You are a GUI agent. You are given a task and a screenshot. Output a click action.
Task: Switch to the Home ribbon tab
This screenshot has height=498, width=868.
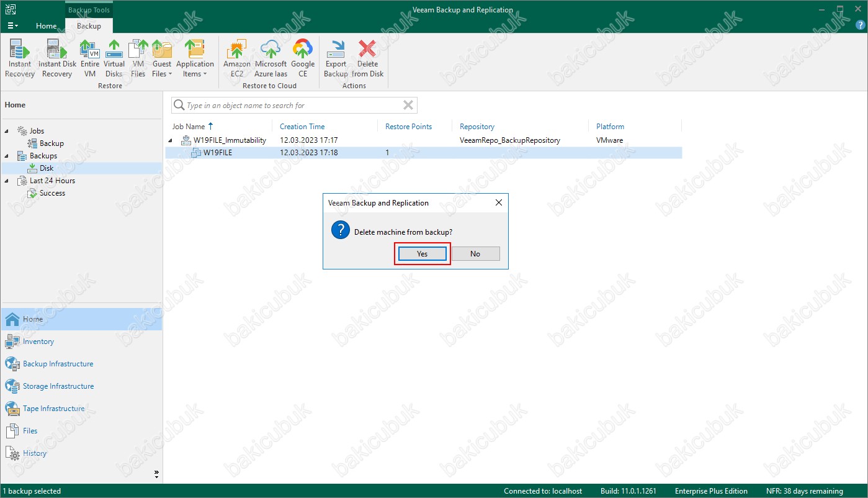pyautogui.click(x=47, y=26)
